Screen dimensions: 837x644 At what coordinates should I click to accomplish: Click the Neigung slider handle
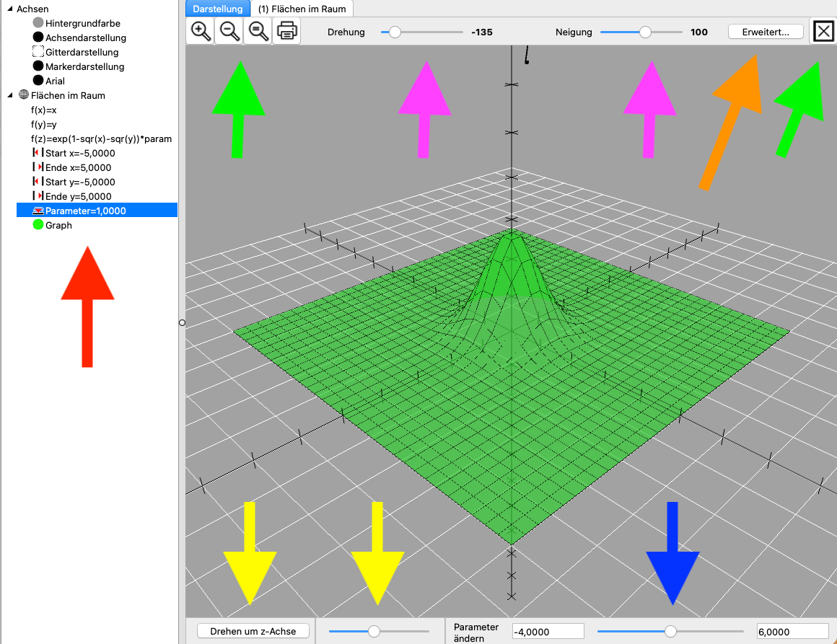coord(645,32)
